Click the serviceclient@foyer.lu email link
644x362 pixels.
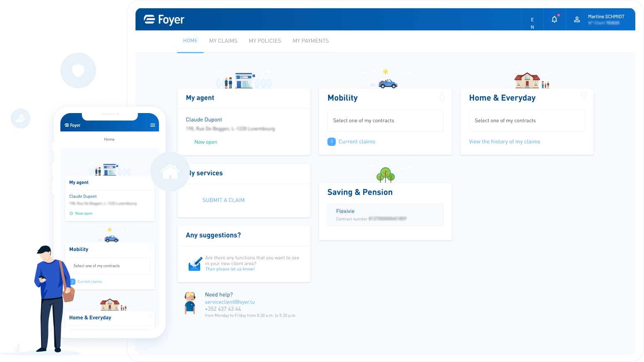[230, 302]
